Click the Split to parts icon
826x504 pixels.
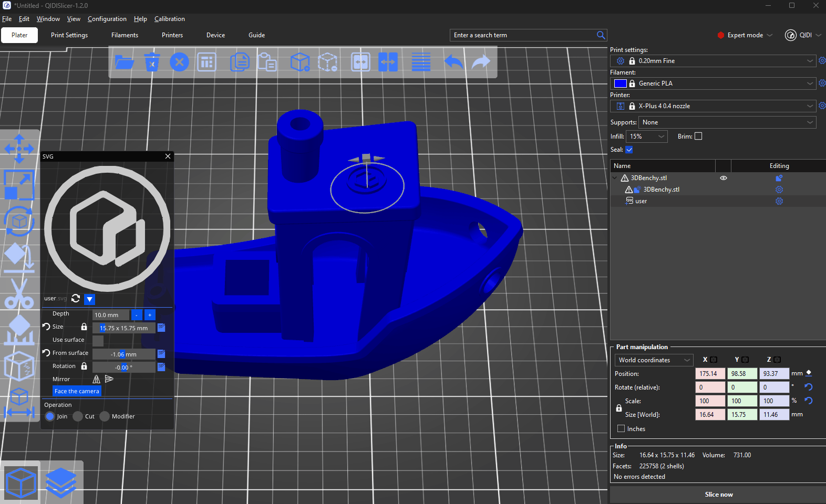click(x=388, y=62)
